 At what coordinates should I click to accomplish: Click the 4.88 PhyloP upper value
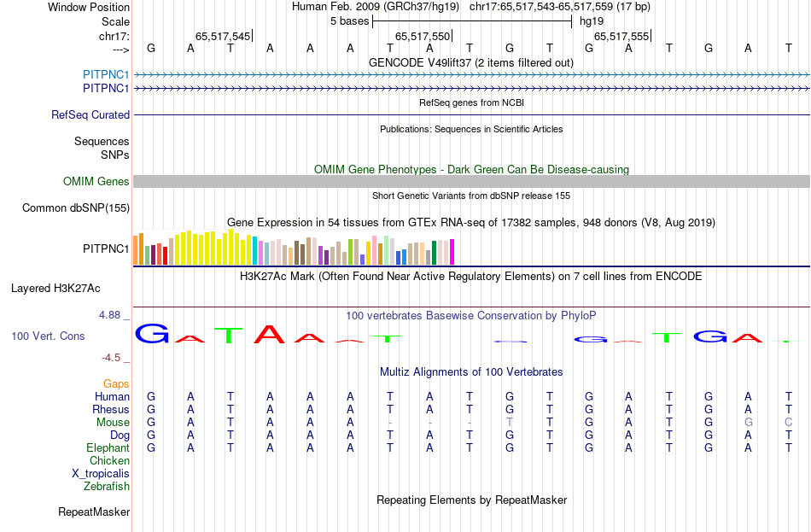(109, 314)
